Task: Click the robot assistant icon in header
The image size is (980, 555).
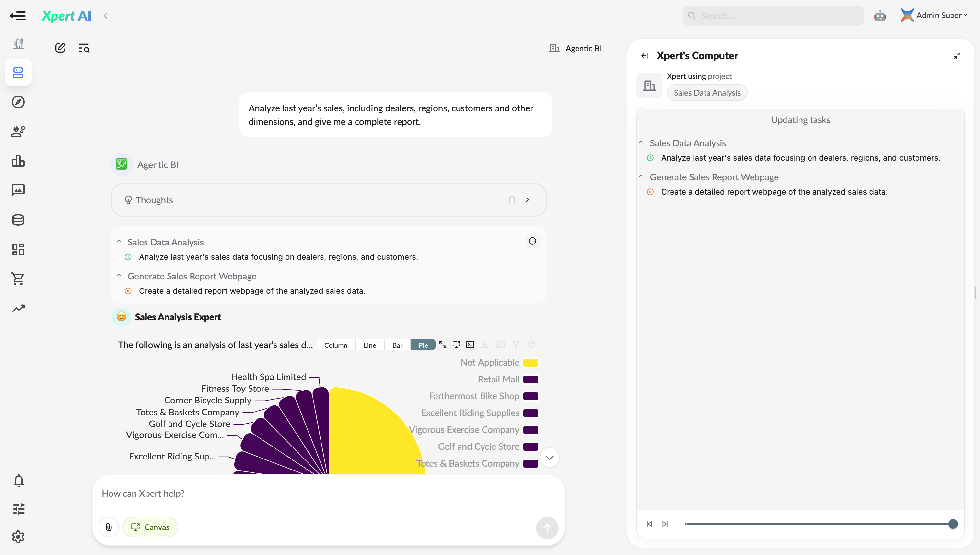Action: click(880, 16)
